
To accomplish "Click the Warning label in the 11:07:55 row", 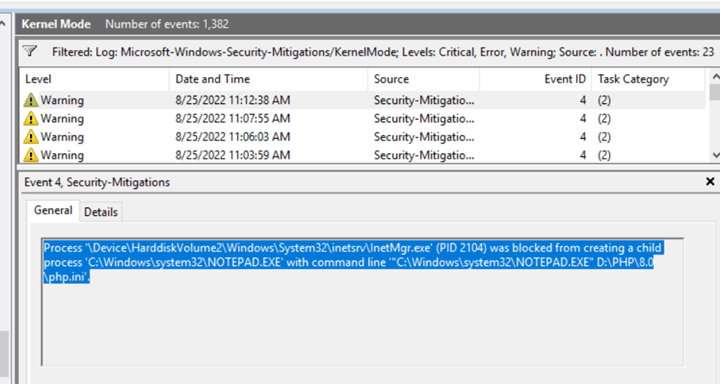I will click(x=62, y=119).
